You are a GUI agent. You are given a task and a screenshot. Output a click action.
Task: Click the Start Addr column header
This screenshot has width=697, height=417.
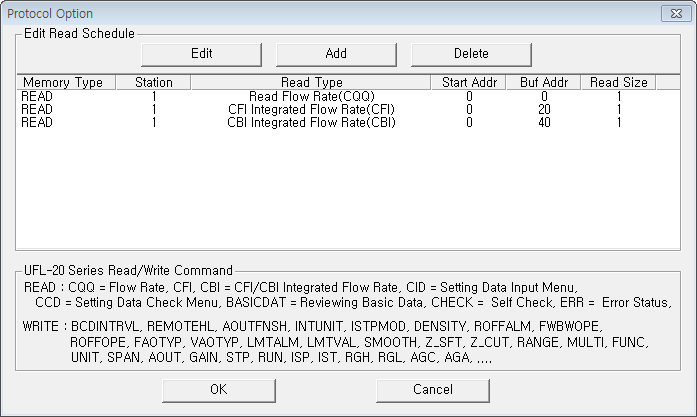coord(469,82)
